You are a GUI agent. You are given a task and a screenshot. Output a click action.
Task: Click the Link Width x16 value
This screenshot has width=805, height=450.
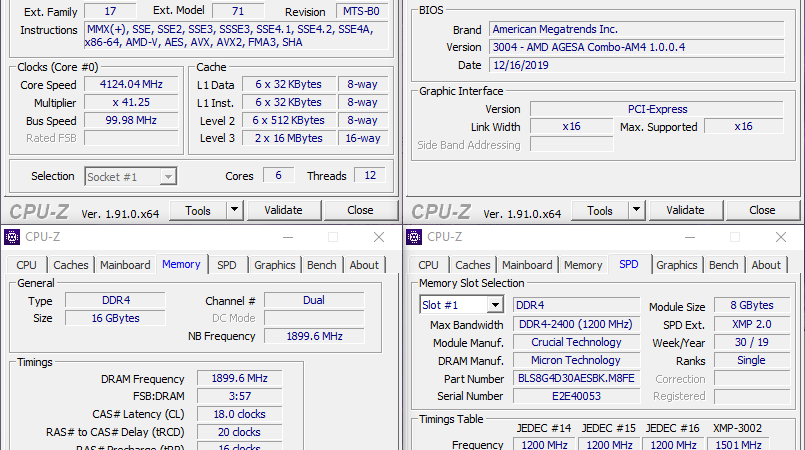pos(571,127)
